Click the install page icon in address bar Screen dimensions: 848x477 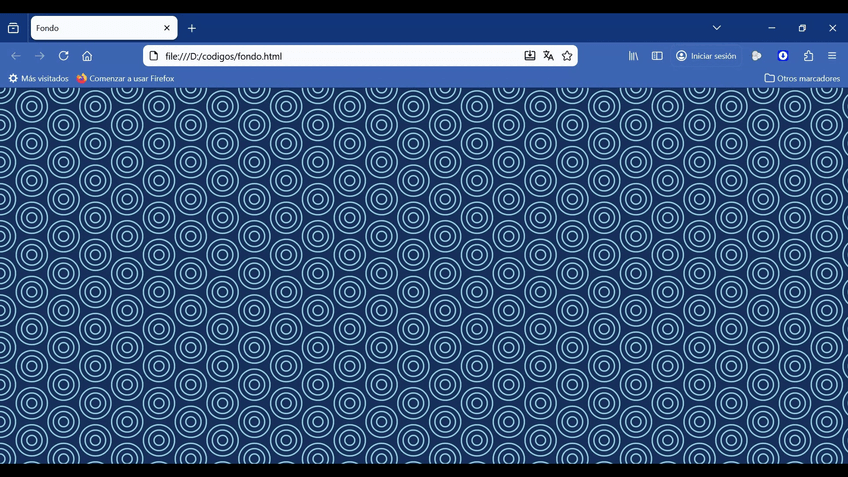point(529,56)
